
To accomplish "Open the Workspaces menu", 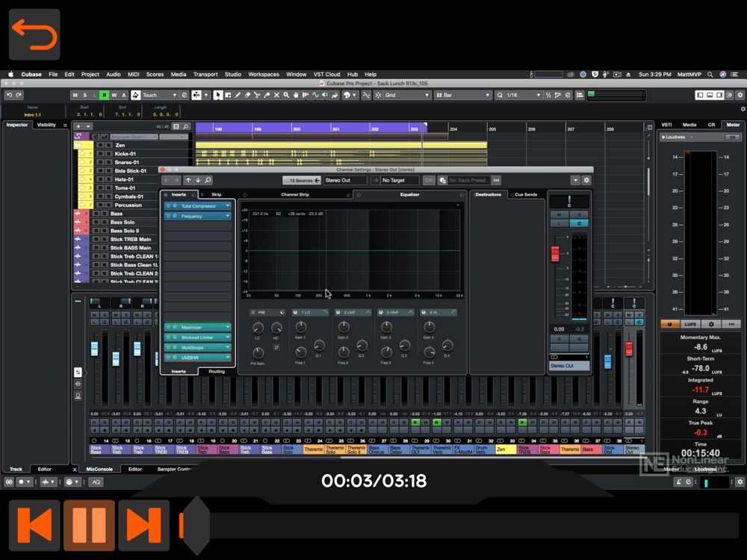I will point(264,74).
